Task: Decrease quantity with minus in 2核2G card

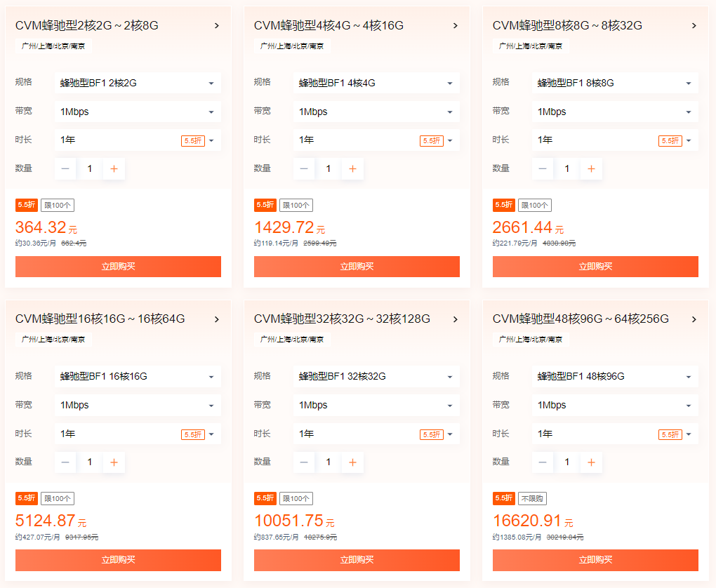Action: pos(65,169)
